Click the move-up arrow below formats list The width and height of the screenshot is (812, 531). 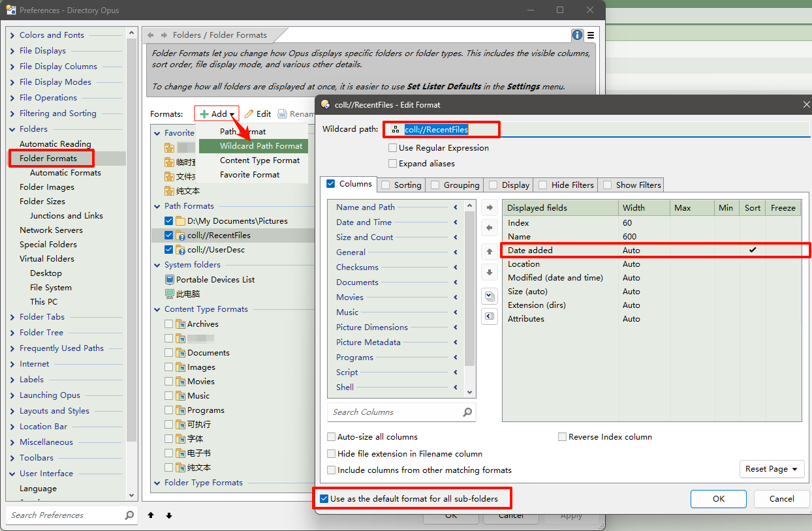(151, 515)
